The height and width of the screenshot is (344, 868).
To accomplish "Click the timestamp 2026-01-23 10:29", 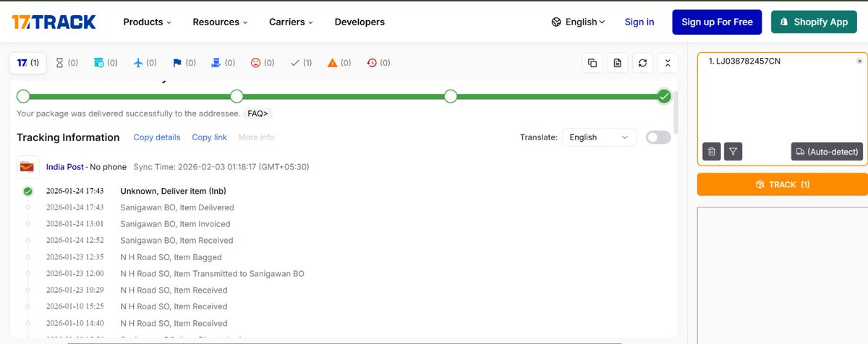I will pyautogui.click(x=75, y=291).
